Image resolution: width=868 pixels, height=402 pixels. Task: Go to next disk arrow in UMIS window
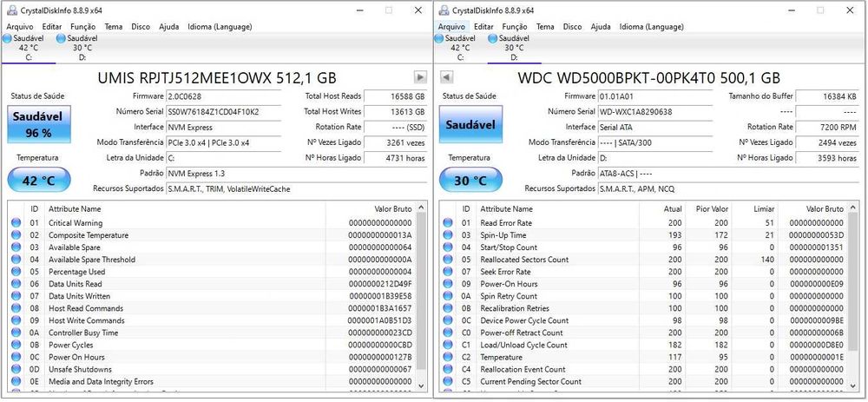pyautogui.click(x=420, y=77)
